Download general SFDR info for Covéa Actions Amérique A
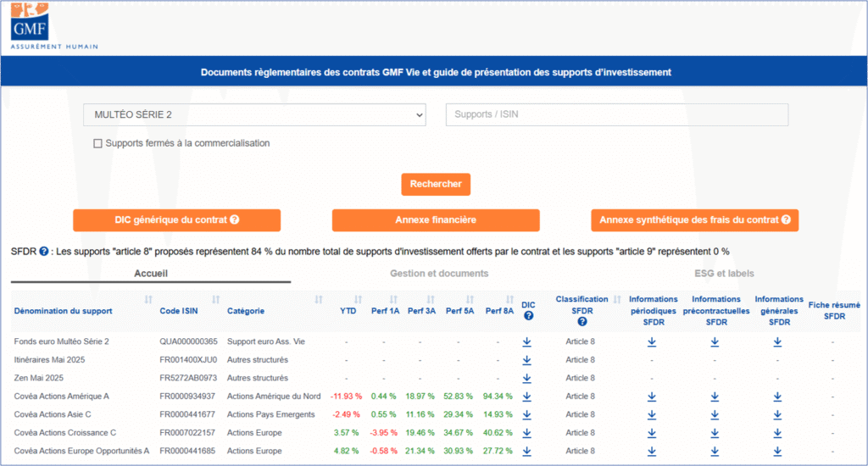 click(x=778, y=397)
